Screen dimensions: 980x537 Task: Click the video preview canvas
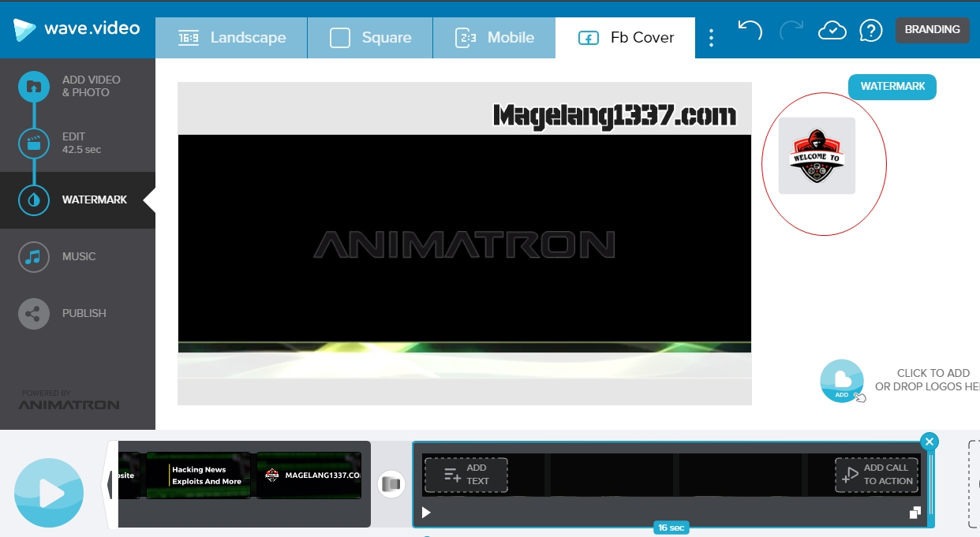click(x=465, y=244)
